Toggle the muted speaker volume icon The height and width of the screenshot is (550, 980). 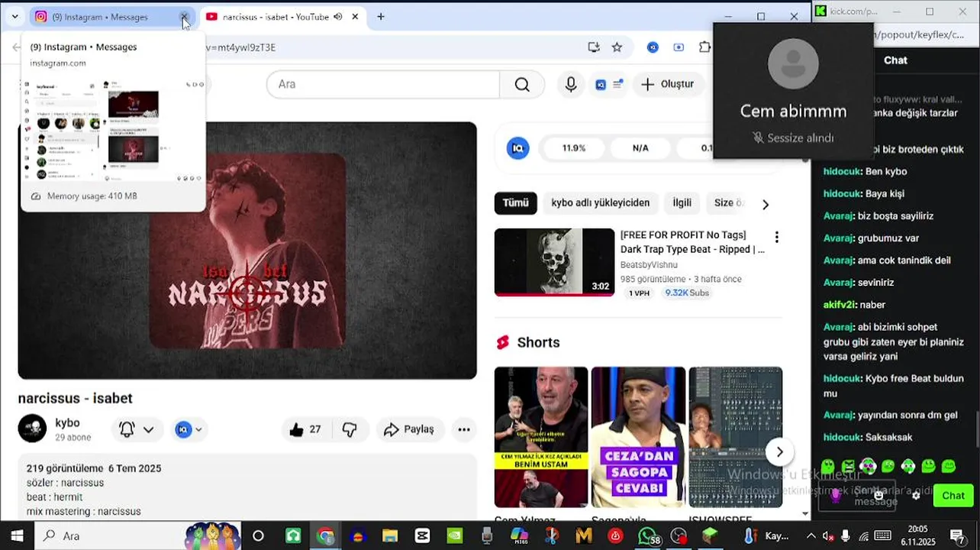tap(827, 536)
